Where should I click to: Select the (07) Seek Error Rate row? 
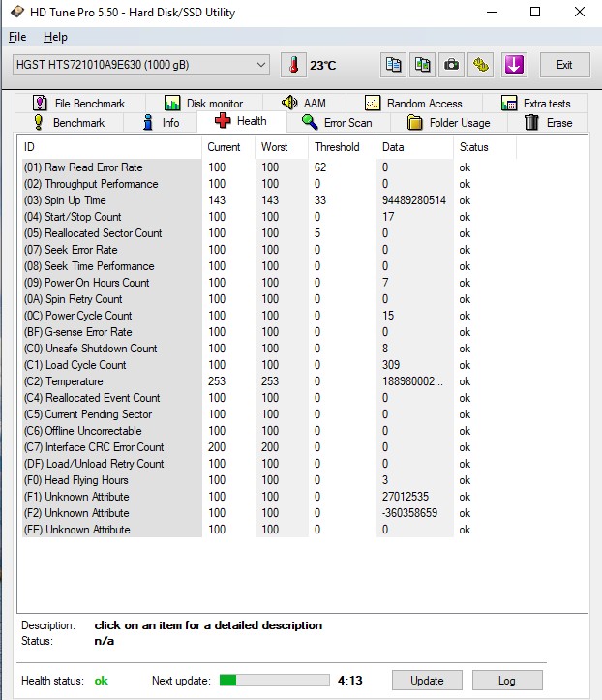point(269,250)
